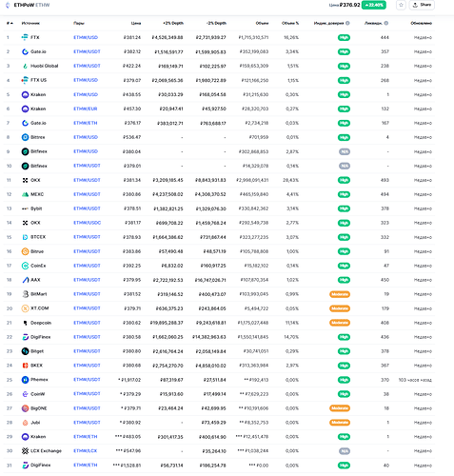454x476 pixels.
Task: Click the MEXC exchange logo
Action: (x=25, y=194)
